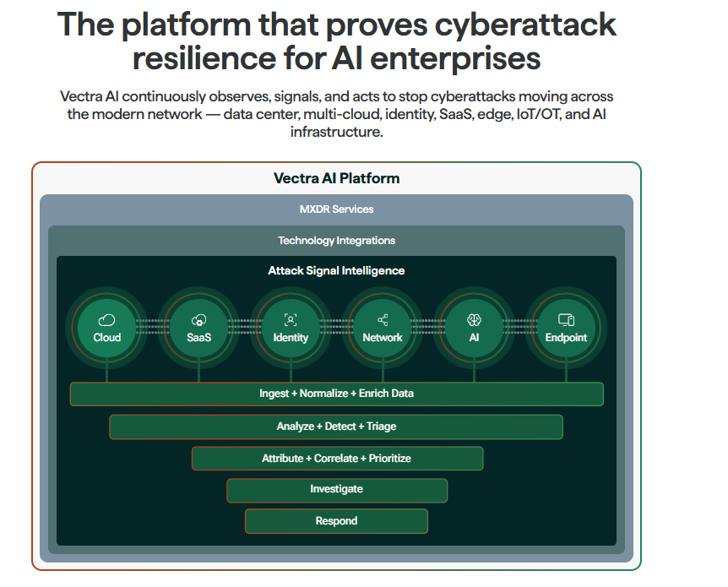Click the main cyberattack resilience headline
The image size is (728, 587).
click(337, 41)
